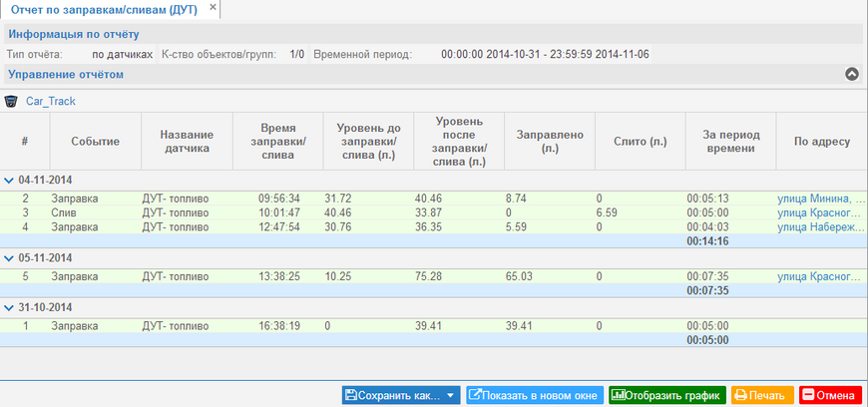
Task: Click the по датчиках report type value
Action: pyautogui.click(x=123, y=54)
